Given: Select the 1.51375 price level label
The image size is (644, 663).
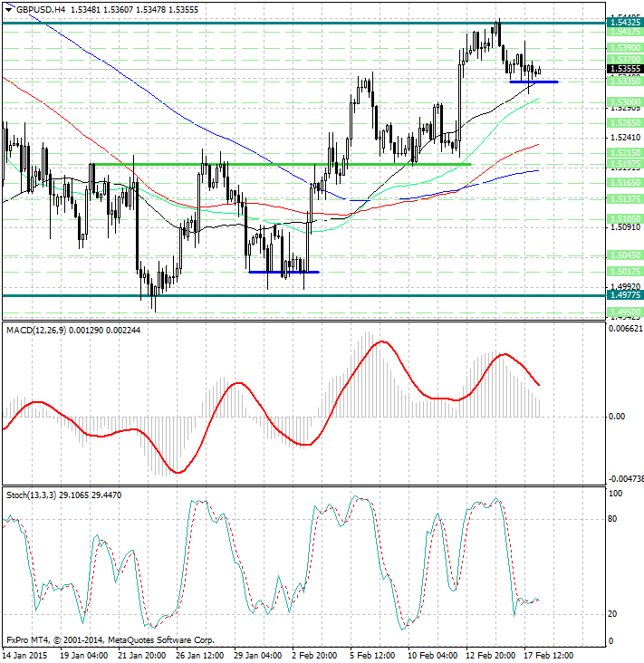Looking at the screenshot, I should [625, 198].
